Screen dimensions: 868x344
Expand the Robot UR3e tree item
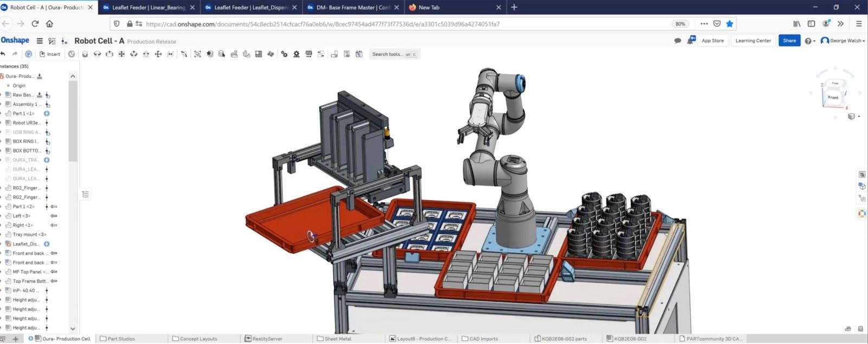(2, 123)
